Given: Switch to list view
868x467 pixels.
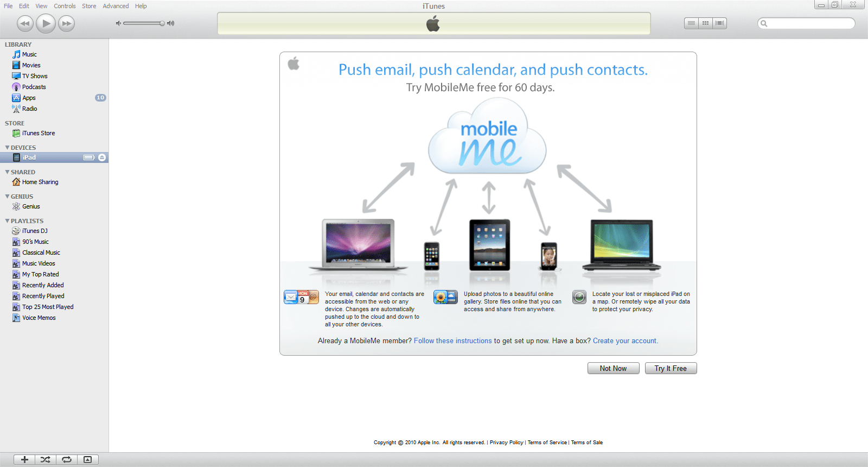Looking at the screenshot, I should tap(691, 23).
